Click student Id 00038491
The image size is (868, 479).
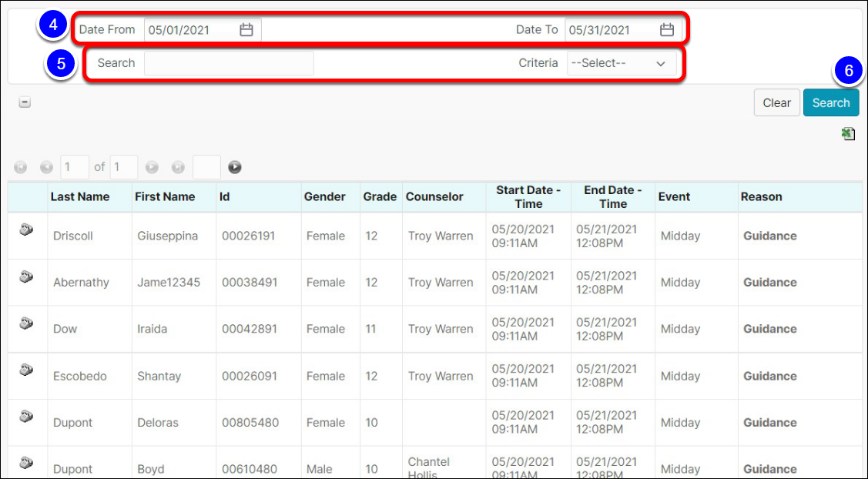point(249,283)
